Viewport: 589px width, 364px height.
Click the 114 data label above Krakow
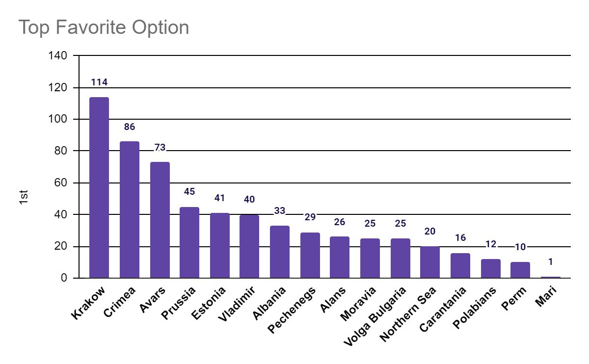pos(99,82)
